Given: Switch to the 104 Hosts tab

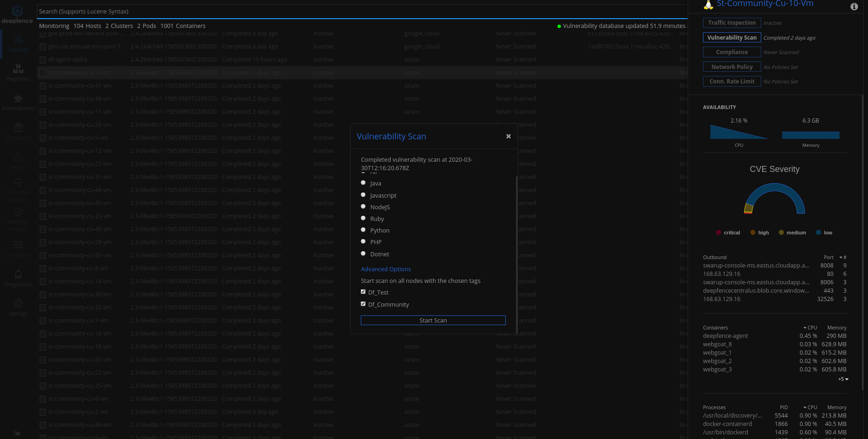Looking at the screenshot, I should click(87, 26).
